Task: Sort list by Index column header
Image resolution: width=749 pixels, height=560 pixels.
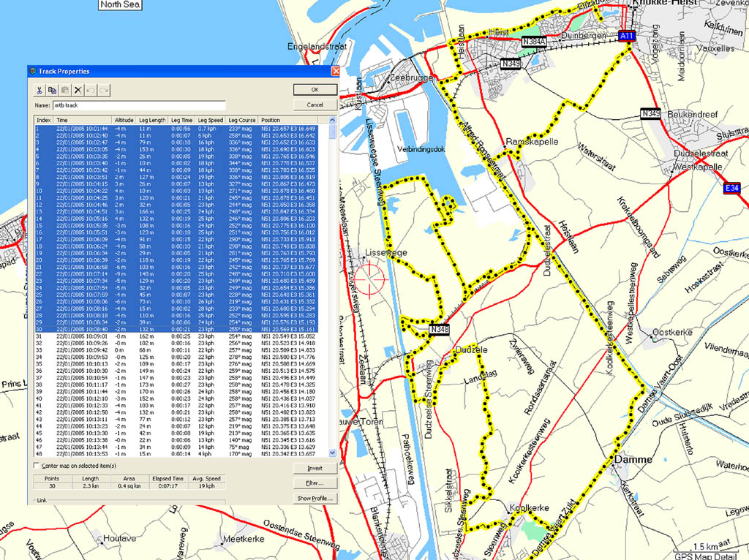Action: pos(43,121)
